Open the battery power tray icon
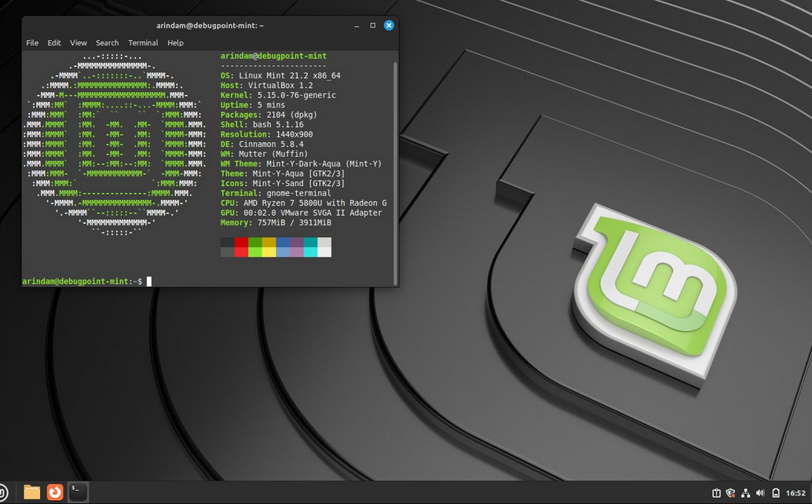 coord(776,493)
